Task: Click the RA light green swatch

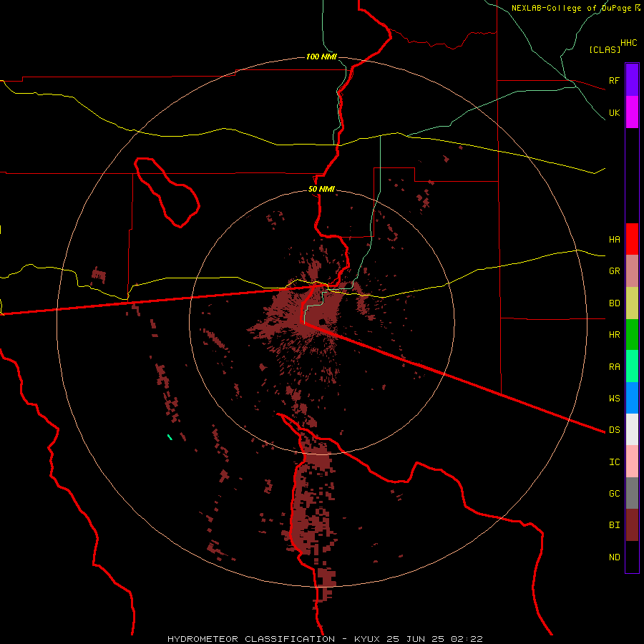Action: pyautogui.click(x=632, y=366)
